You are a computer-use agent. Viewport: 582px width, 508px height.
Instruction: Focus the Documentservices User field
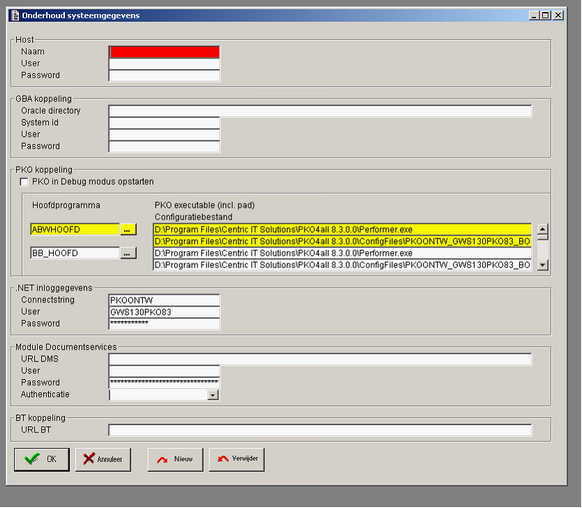point(164,371)
